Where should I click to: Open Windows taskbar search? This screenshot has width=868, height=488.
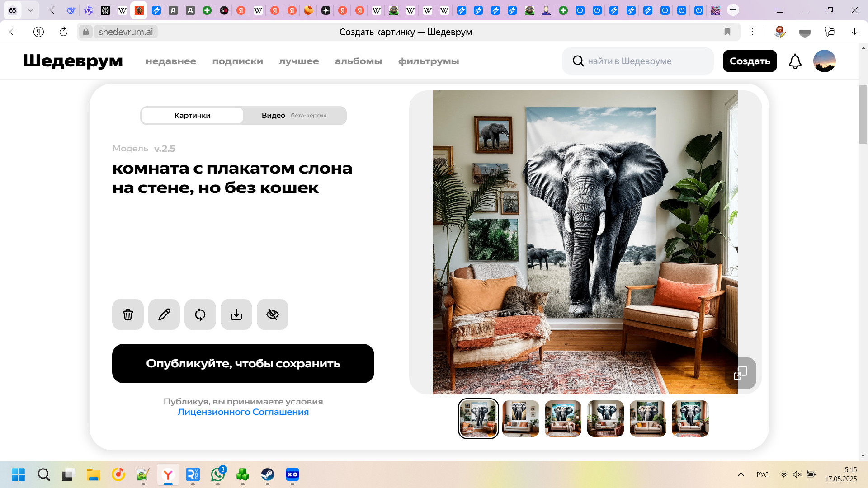click(x=44, y=474)
